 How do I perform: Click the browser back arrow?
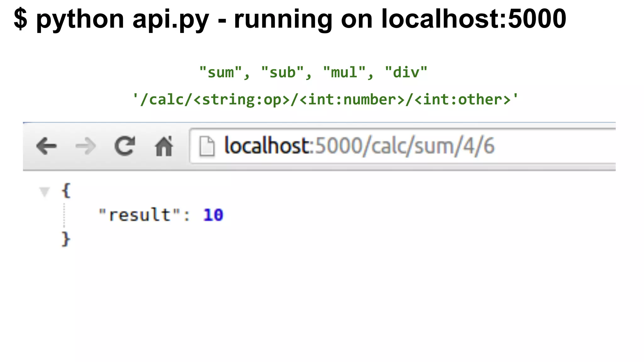click(47, 146)
